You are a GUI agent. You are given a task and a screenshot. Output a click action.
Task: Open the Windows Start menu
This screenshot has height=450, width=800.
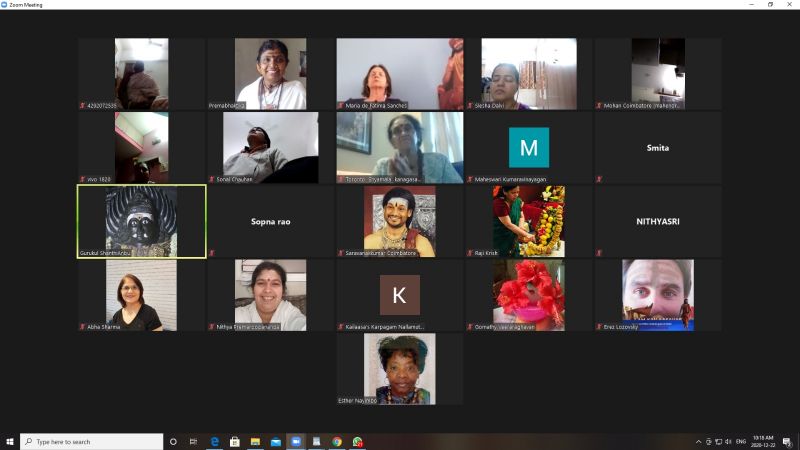tap(10, 441)
